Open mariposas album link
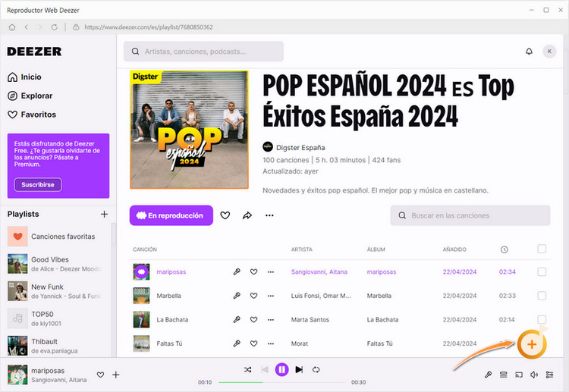This screenshot has height=392, width=569. pyautogui.click(x=382, y=271)
